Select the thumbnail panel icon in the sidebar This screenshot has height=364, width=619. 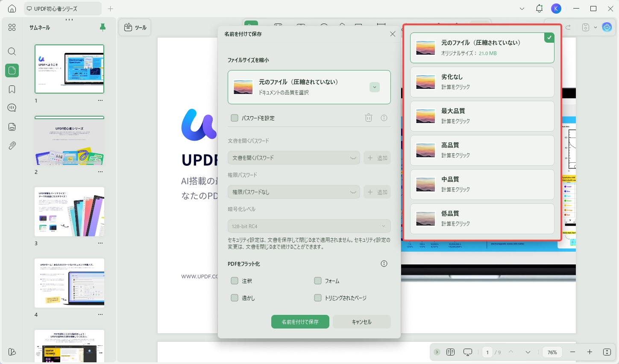[x=12, y=70]
